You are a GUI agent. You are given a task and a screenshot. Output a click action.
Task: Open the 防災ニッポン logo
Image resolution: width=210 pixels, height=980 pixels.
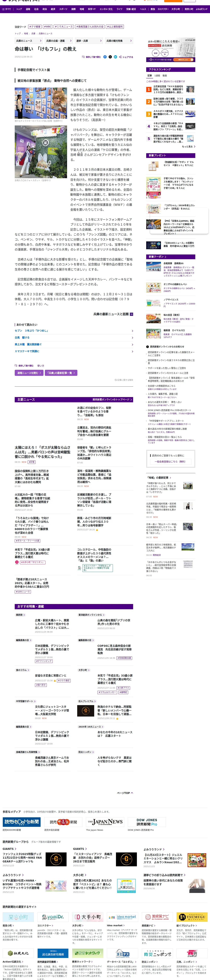coord(157,953)
